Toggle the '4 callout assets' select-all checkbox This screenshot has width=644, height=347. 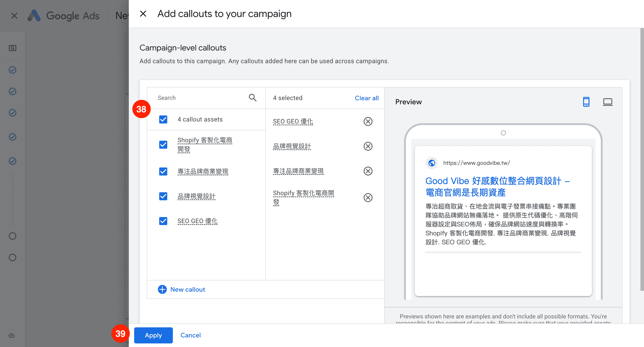pyautogui.click(x=163, y=119)
